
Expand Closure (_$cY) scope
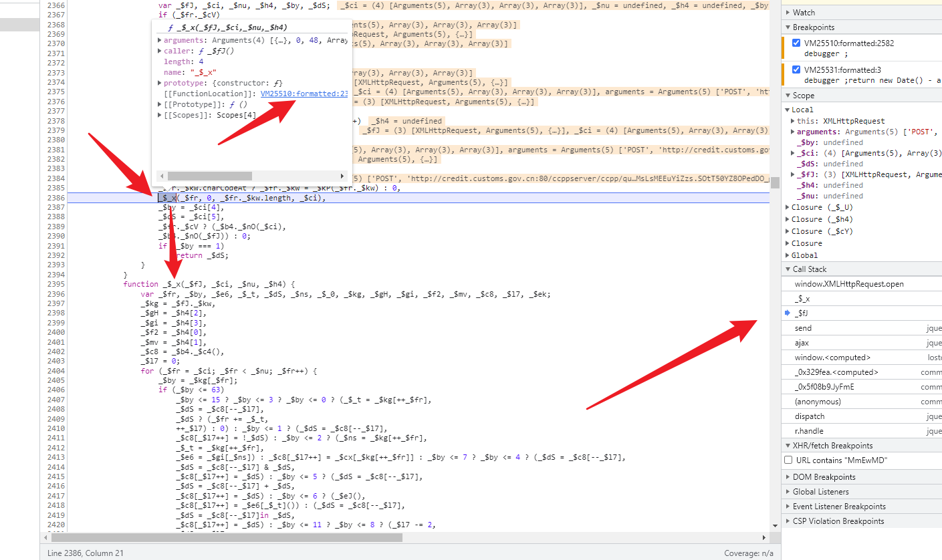pos(787,231)
